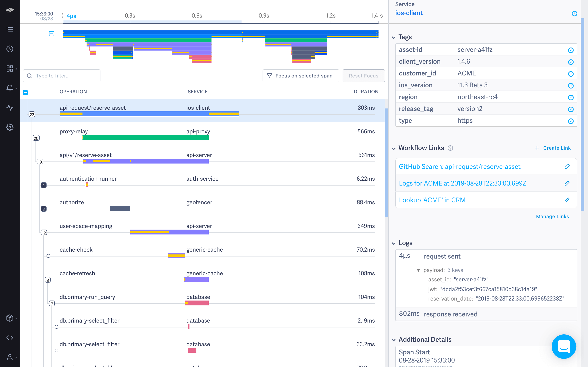Click the 'Focus on selected span' button
This screenshot has height=367, width=588.
tap(301, 76)
